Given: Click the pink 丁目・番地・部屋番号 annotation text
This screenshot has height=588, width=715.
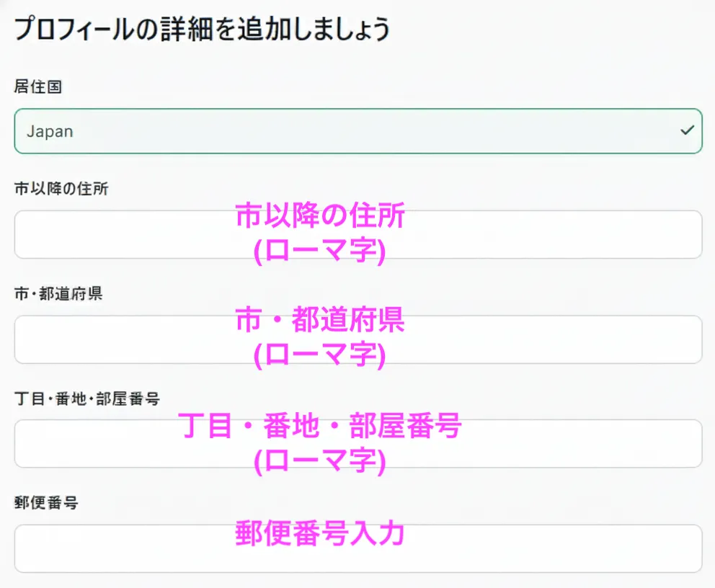Looking at the screenshot, I should click(320, 427).
